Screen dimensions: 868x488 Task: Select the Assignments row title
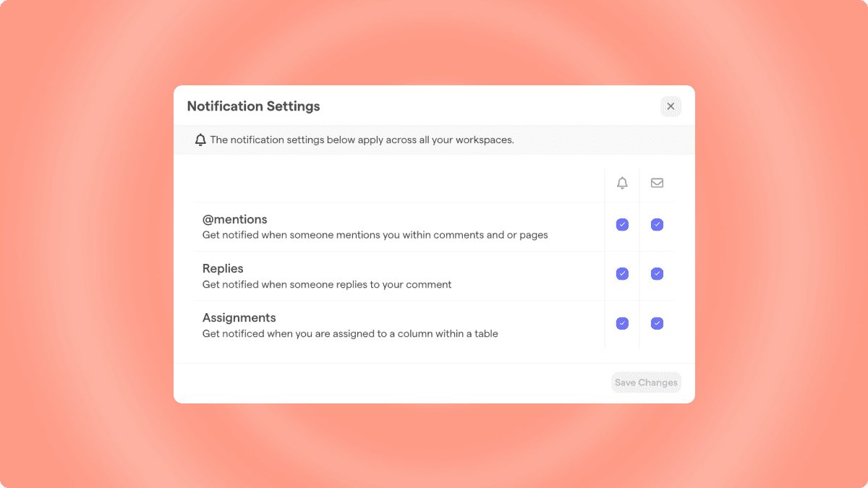coord(239,317)
